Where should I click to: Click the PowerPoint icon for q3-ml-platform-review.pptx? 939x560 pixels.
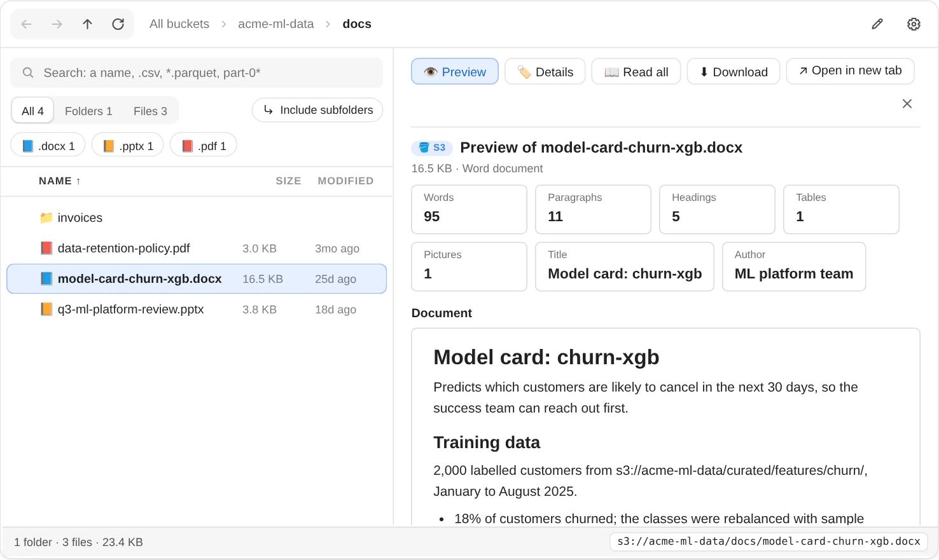pyautogui.click(x=46, y=310)
